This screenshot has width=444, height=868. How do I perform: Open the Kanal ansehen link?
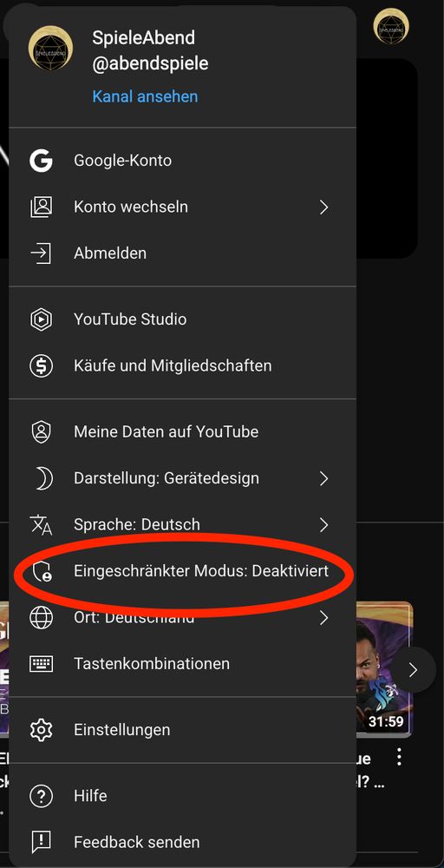[x=145, y=96]
